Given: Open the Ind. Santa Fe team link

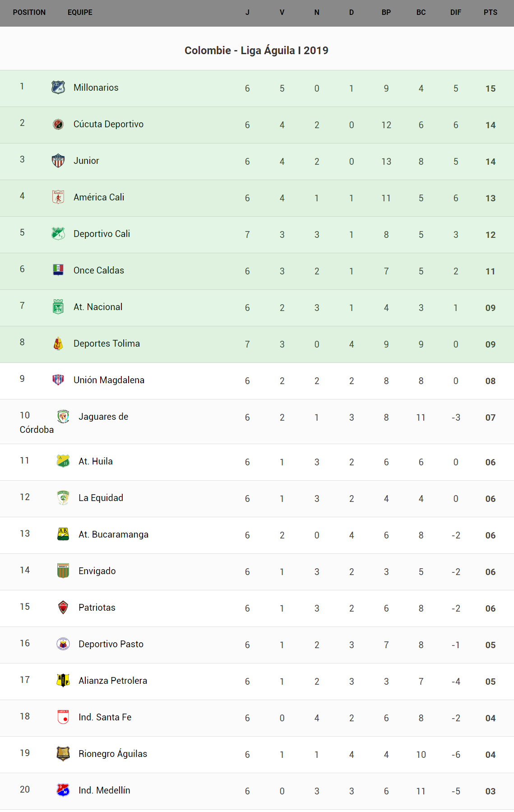Looking at the screenshot, I should tap(105, 717).
